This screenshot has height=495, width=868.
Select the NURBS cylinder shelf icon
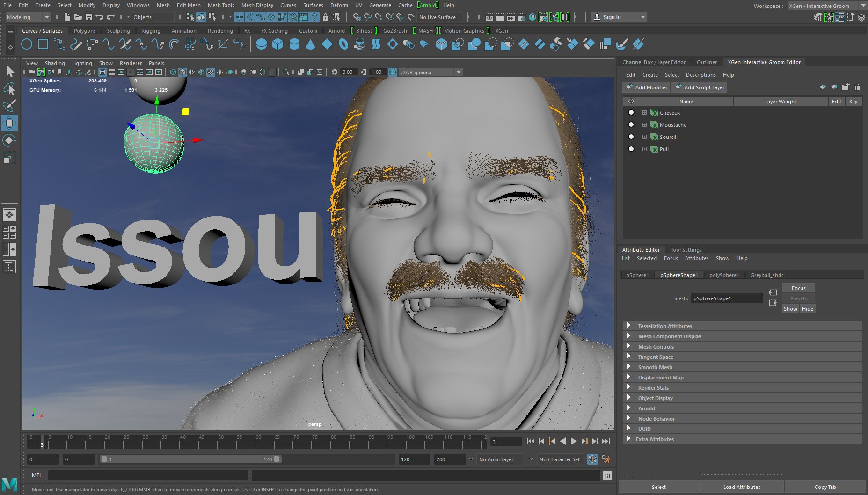pyautogui.click(x=294, y=44)
